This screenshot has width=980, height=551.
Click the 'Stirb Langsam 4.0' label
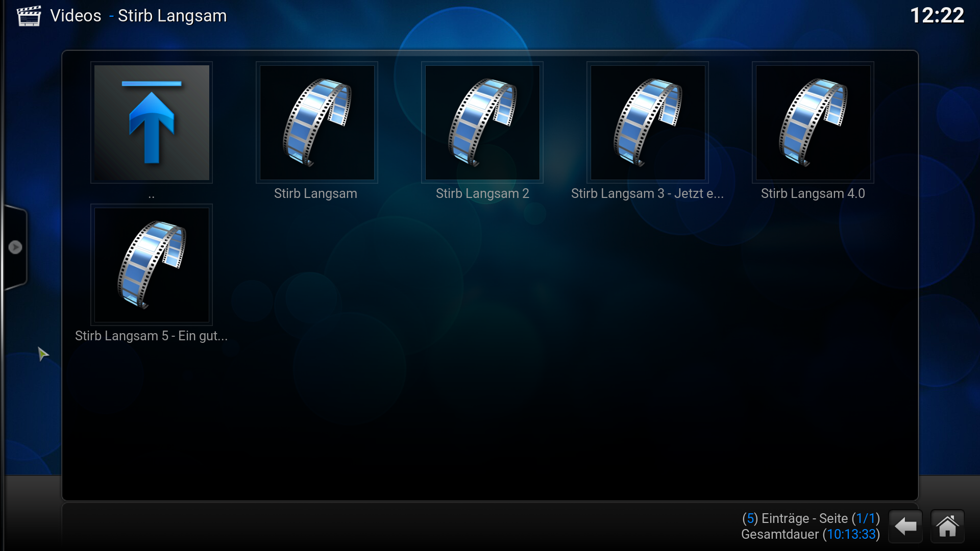click(813, 194)
